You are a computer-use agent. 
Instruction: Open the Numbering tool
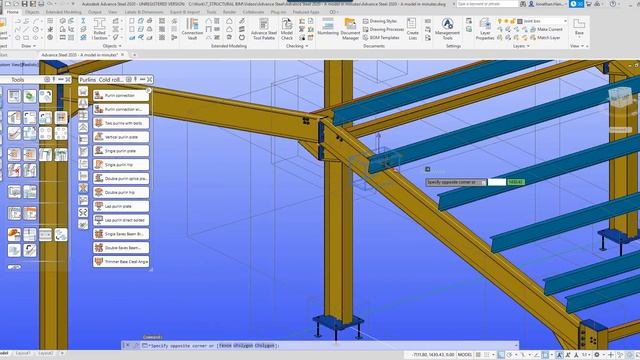coord(328,27)
